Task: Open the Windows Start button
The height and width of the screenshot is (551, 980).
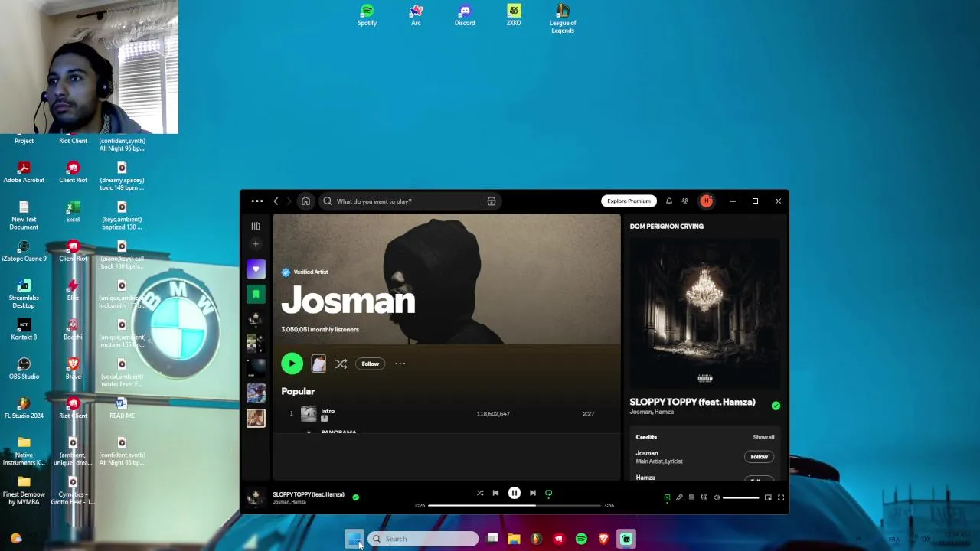Action: pos(354,539)
